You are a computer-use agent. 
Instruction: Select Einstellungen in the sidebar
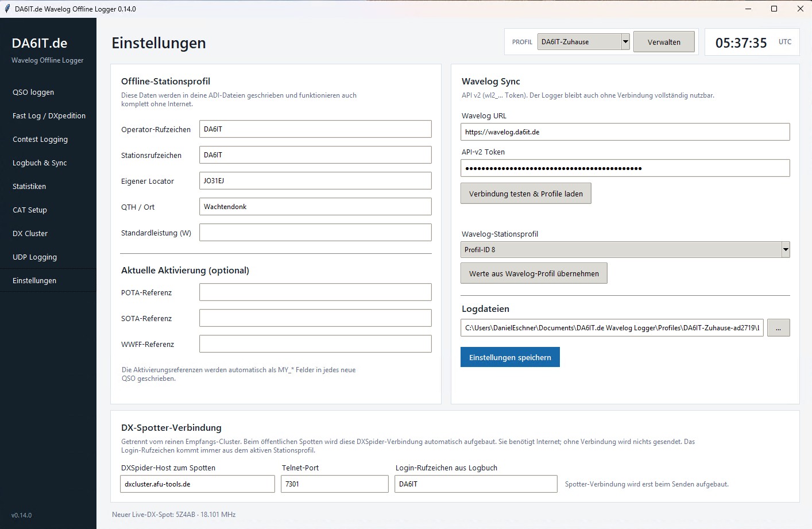pyautogui.click(x=48, y=280)
